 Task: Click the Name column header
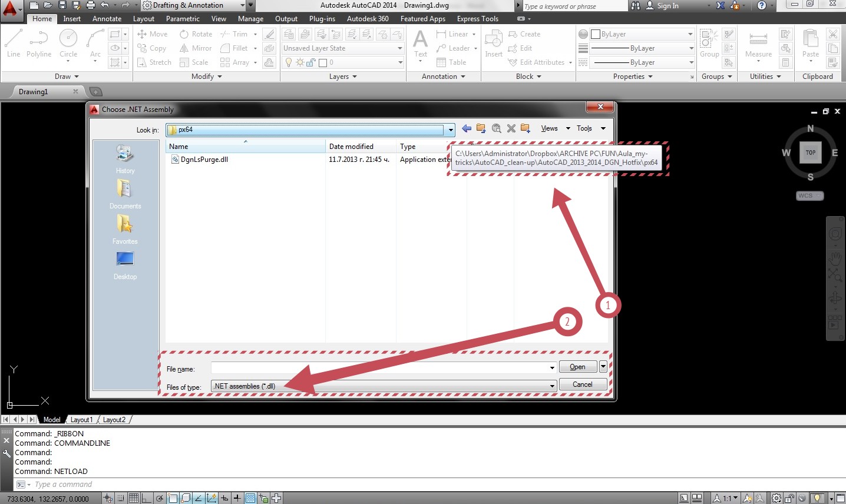245,147
